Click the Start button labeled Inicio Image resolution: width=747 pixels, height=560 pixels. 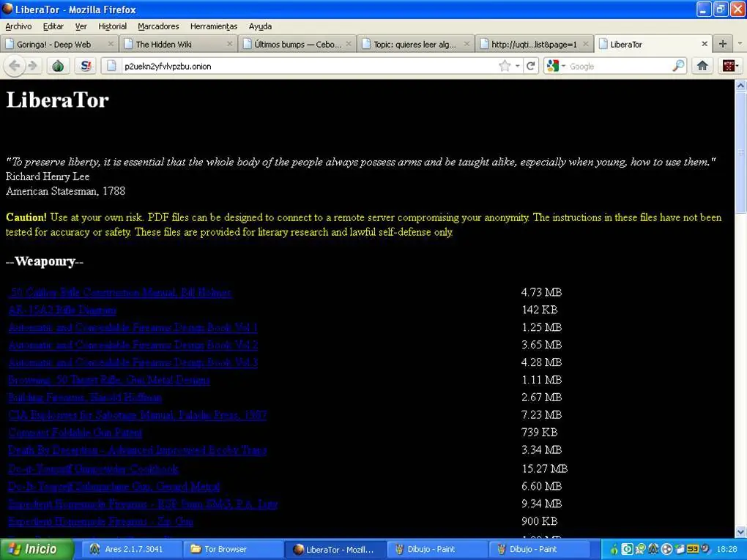pos(37,549)
